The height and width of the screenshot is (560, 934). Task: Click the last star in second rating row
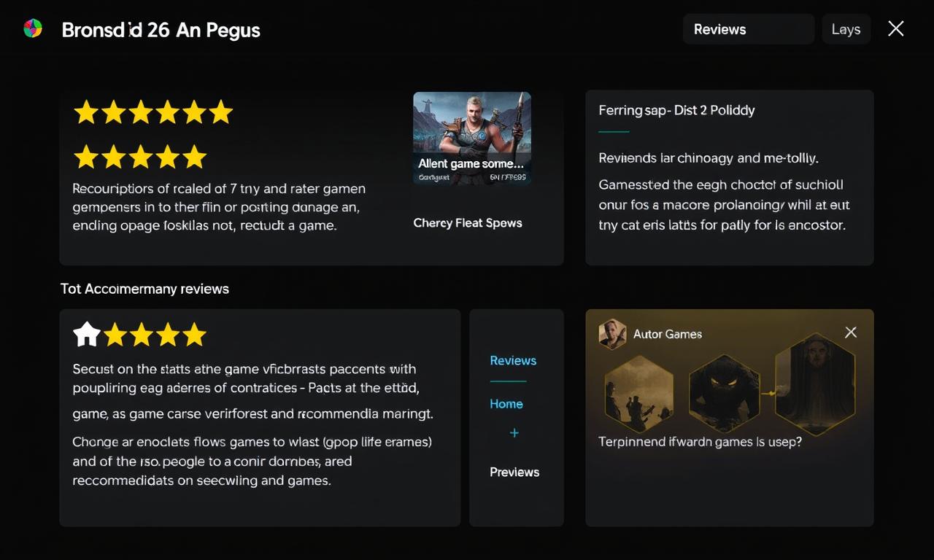194,156
